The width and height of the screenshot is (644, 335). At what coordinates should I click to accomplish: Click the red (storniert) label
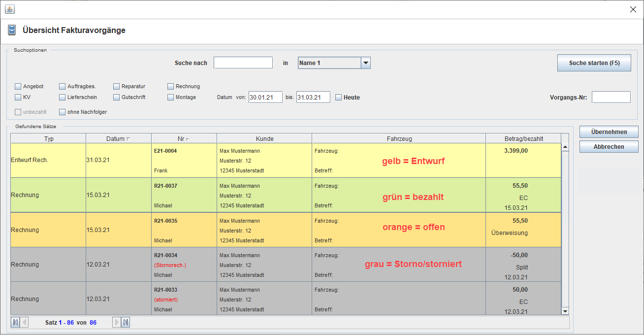[x=166, y=300]
